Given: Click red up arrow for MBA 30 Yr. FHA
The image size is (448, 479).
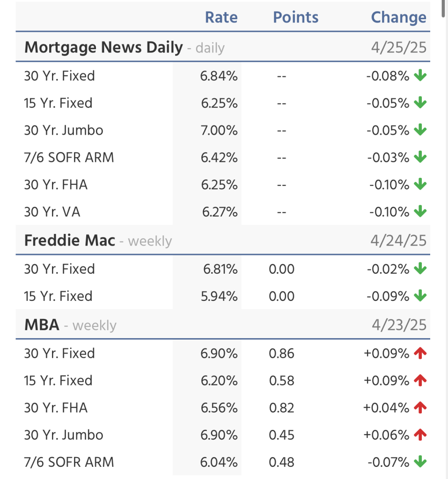Looking at the screenshot, I should 420,408.
